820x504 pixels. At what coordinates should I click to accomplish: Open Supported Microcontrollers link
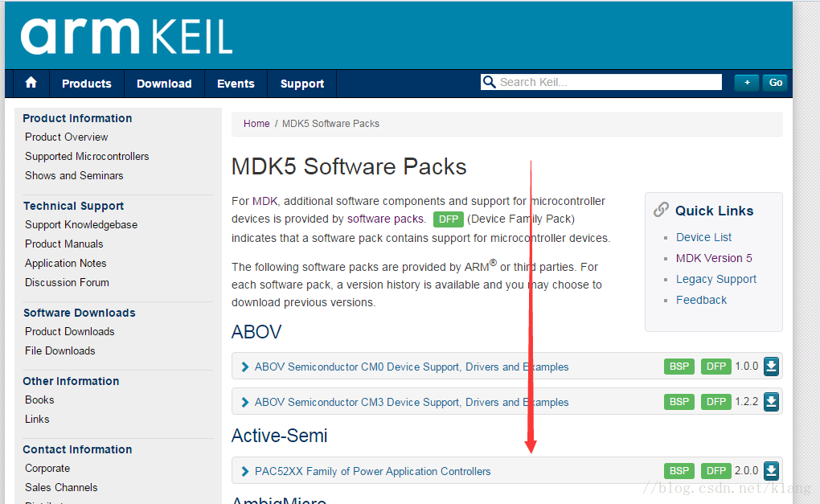(x=87, y=156)
